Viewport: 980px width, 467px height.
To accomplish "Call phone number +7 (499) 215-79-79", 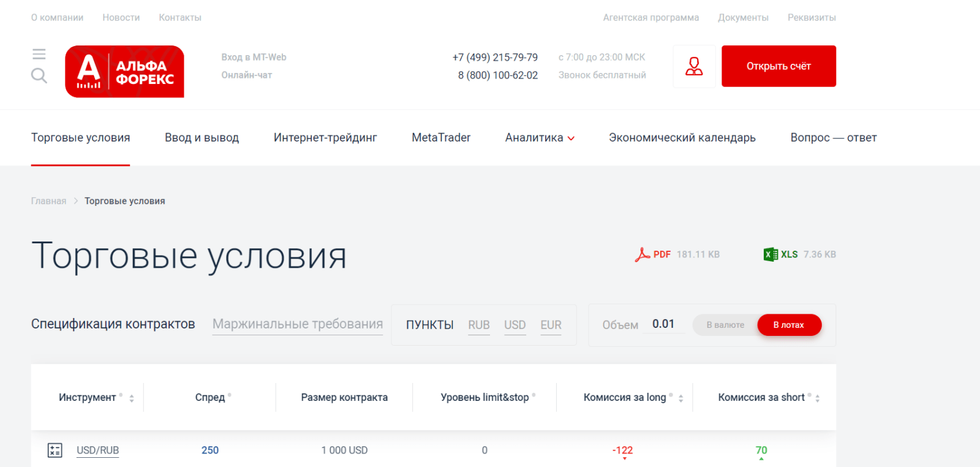I will [495, 57].
